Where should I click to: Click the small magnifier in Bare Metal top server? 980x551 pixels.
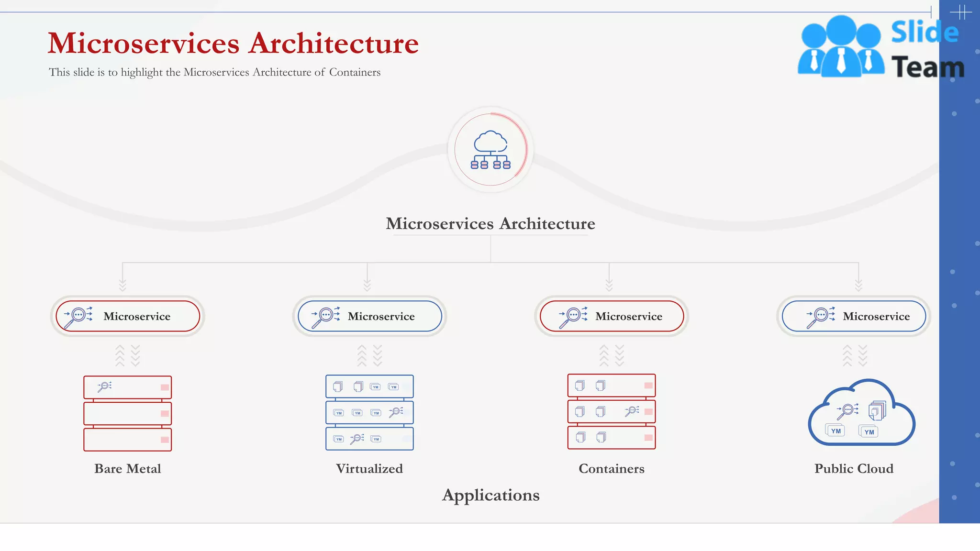coord(104,386)
